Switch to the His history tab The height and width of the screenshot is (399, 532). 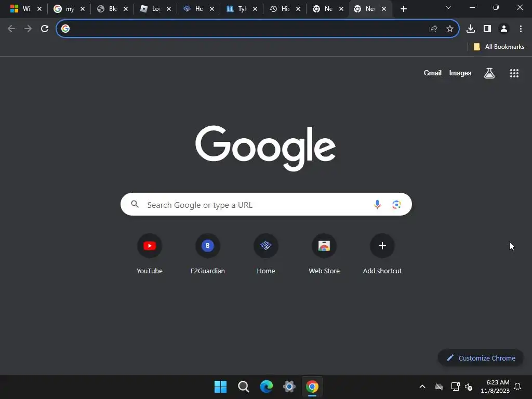click(x=280, y=9)
